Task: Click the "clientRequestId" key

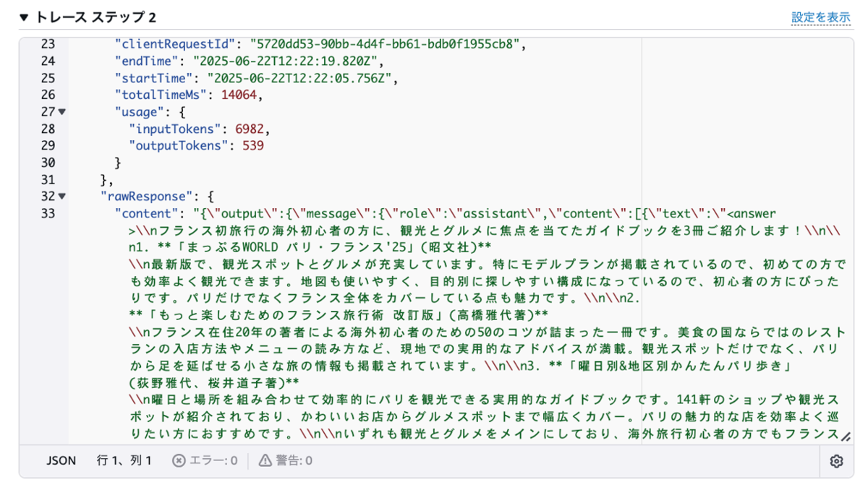Action: (x=174, y=44)
